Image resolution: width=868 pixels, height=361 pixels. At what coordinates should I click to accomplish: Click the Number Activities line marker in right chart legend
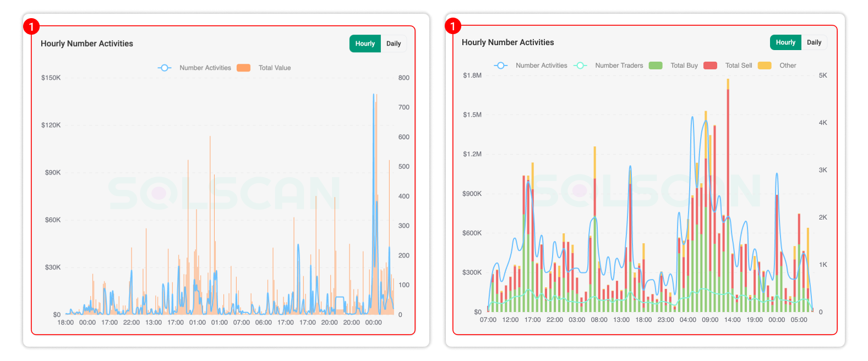(501, 65)
